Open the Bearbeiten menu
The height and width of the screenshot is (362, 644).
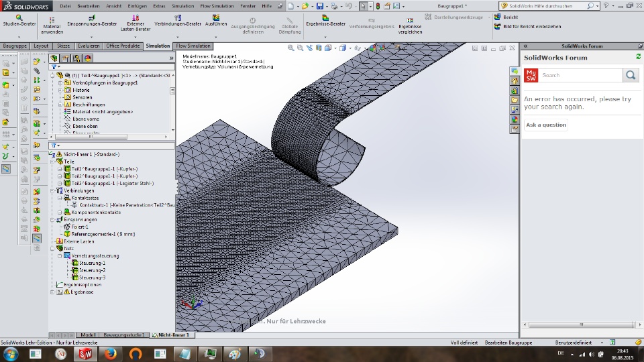[89, 6]
